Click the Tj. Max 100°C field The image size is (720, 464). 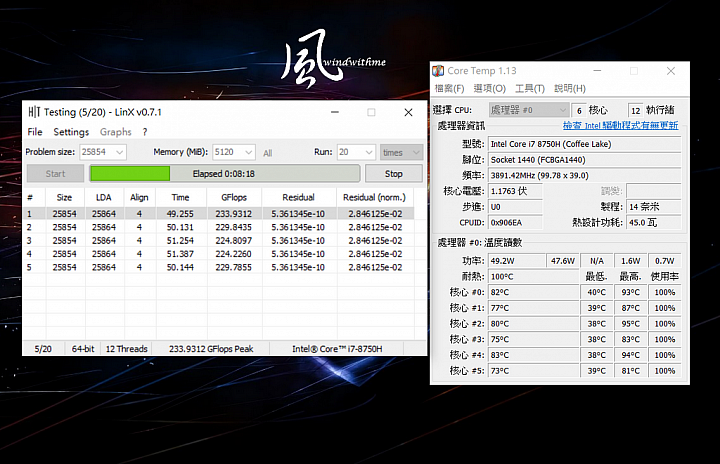[x=533, y=277]
